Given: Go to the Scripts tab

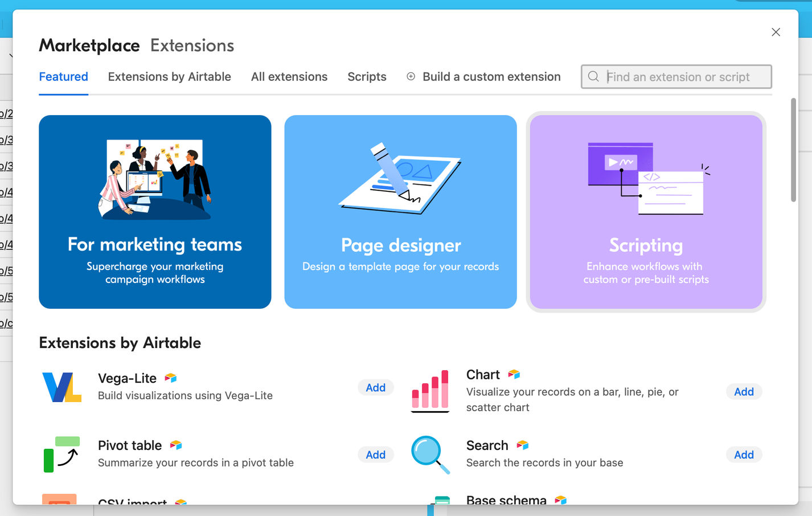Looking at the screenshot, I should pyautogui.click(x=367, y=76).
